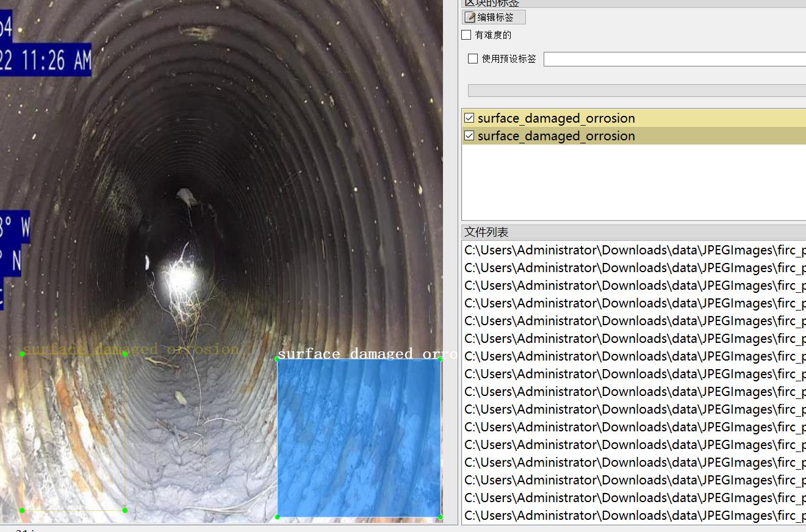The height and width of the screenshot is (532, 806).
Task: Open the label filter combo box bar
Action: [636, 90]
